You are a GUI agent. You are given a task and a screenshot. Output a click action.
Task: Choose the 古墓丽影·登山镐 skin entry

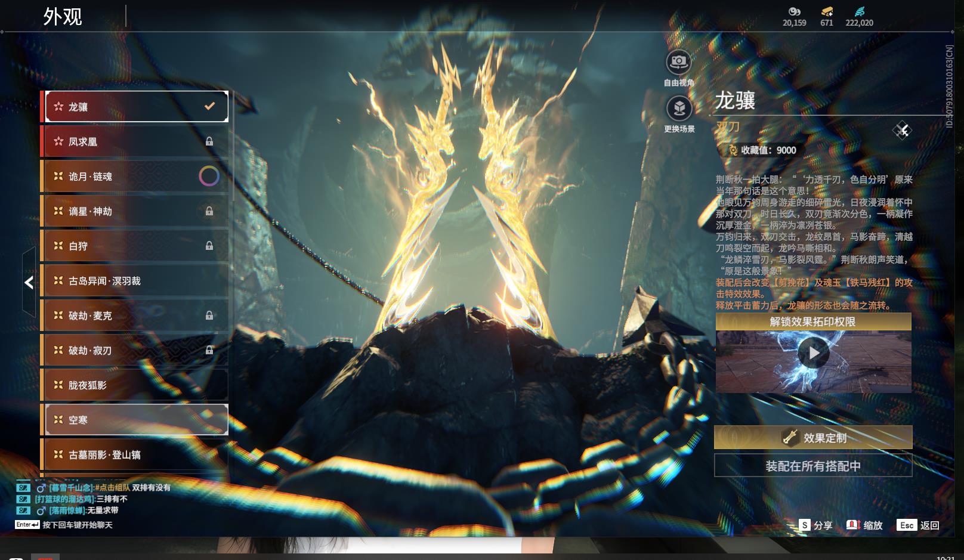pyautogui.click(x=137, y=454)
